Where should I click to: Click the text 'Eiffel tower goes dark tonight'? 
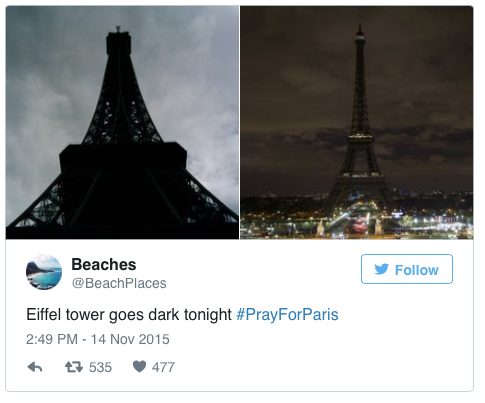[129, 314]
